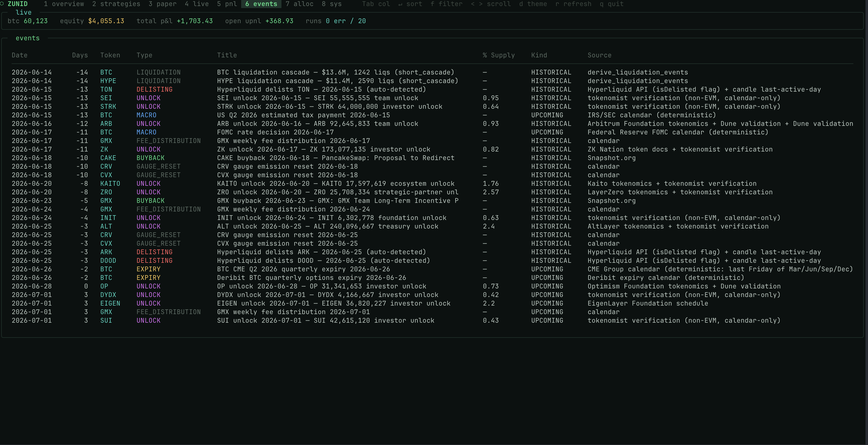Click the TON token cell
This screenshot has width=868, height=445.
[x=106, y=90]
